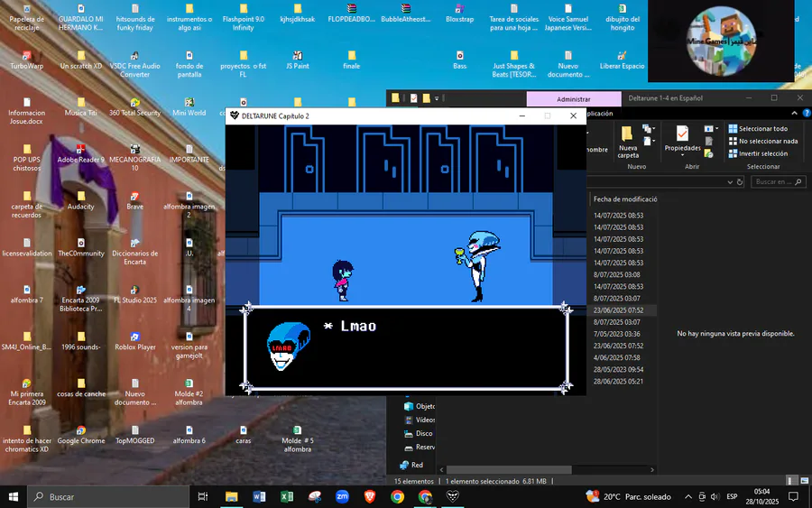Click the refresh icon beside Explorer address bar

[x=740, y=181]
